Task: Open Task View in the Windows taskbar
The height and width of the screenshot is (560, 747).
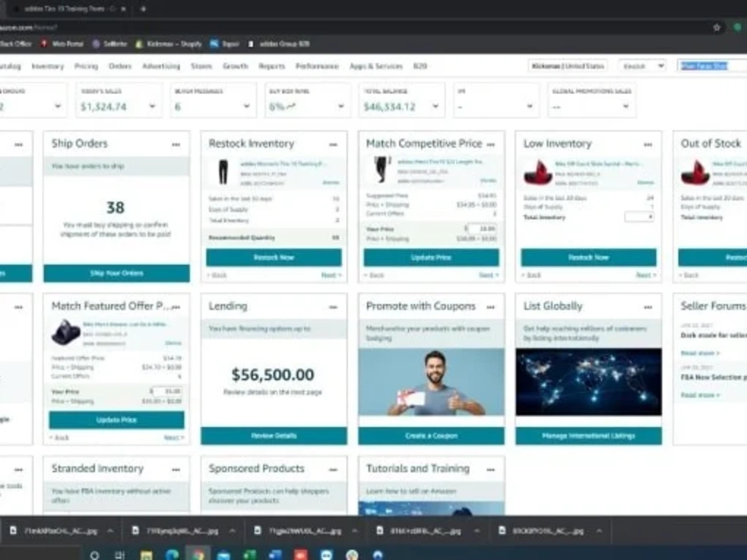Action: point(120,555)
